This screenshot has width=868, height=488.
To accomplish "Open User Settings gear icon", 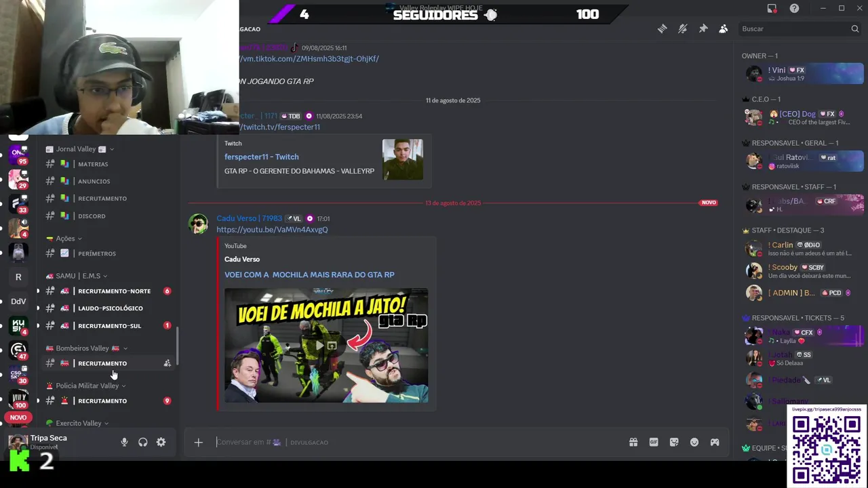I will pyautogui.click(x=161, y=442).
